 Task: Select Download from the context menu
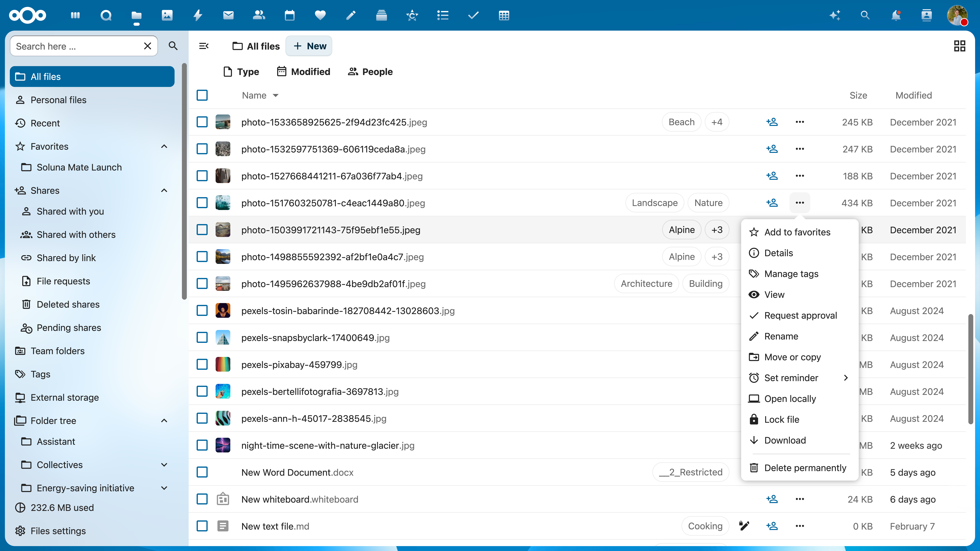785,440
